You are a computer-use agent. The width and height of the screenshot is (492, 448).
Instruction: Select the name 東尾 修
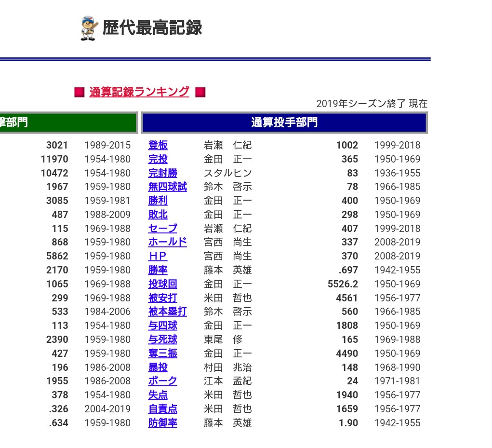tap(223, 339)
